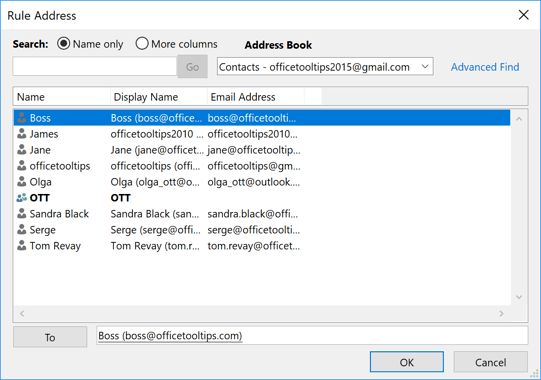Click the Olga contact person icon
This screenshot has width=541, height=380.
tap(22, 182)
